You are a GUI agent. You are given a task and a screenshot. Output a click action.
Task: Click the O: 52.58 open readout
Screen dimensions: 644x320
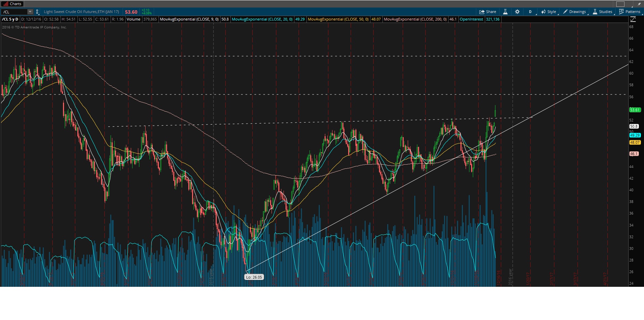tap(51, 19)
